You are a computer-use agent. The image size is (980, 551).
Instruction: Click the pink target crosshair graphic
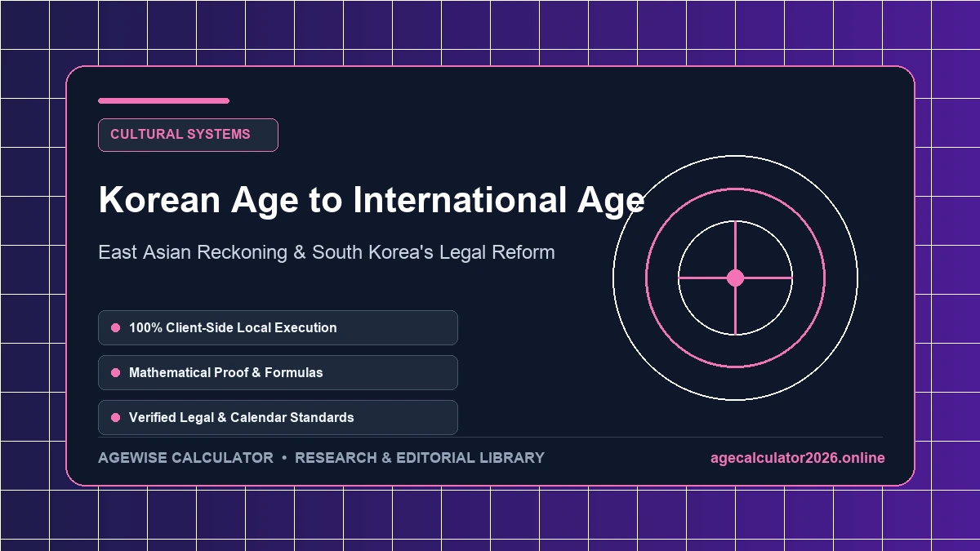point(735,278)
